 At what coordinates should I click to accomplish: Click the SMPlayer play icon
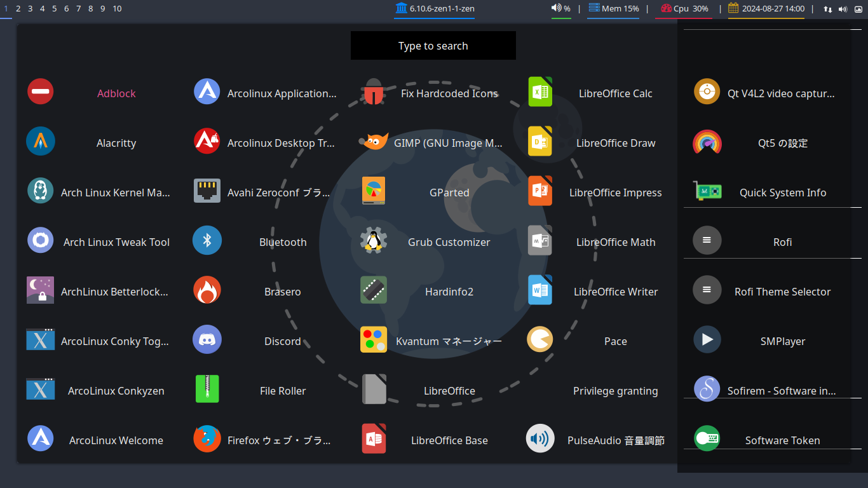tap(707, 339)
